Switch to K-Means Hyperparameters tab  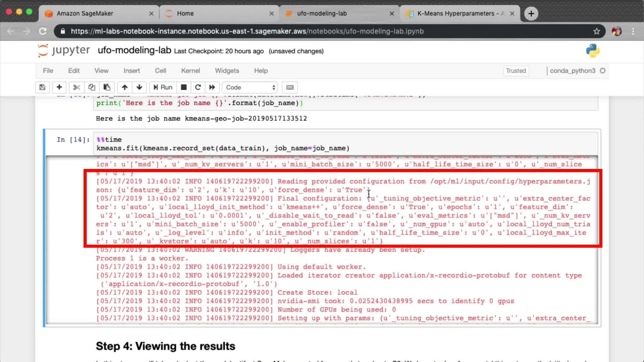[456, 13]
